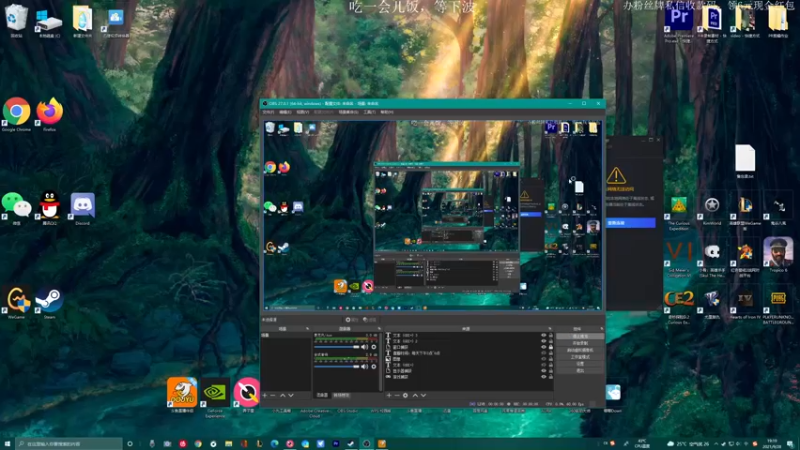Show hidden system tray icons
Viewport: 800px width, 450px height.
[x=716, y=444]
